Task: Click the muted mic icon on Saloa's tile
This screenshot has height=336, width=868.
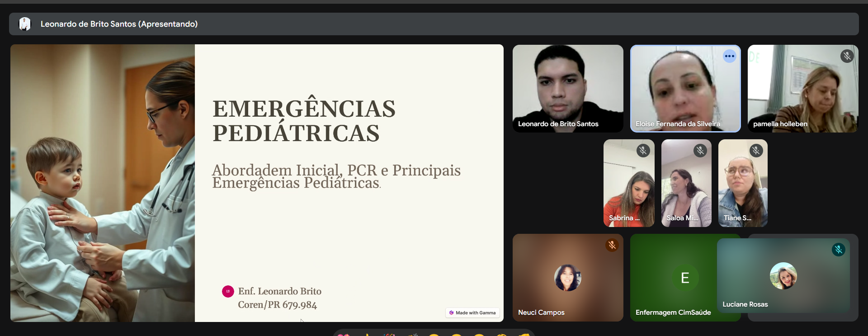Action: (700, 151)
